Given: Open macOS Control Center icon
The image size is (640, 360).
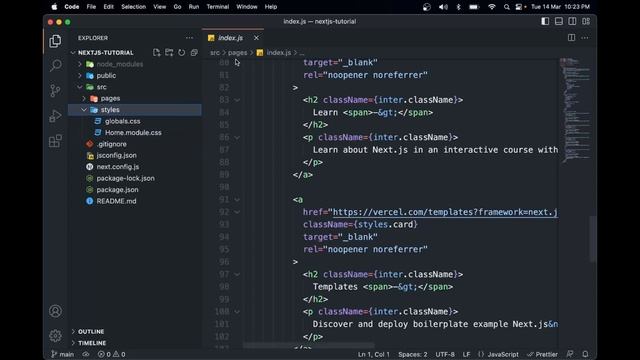Looking at the screenshot, I should [x=520, y=7].
